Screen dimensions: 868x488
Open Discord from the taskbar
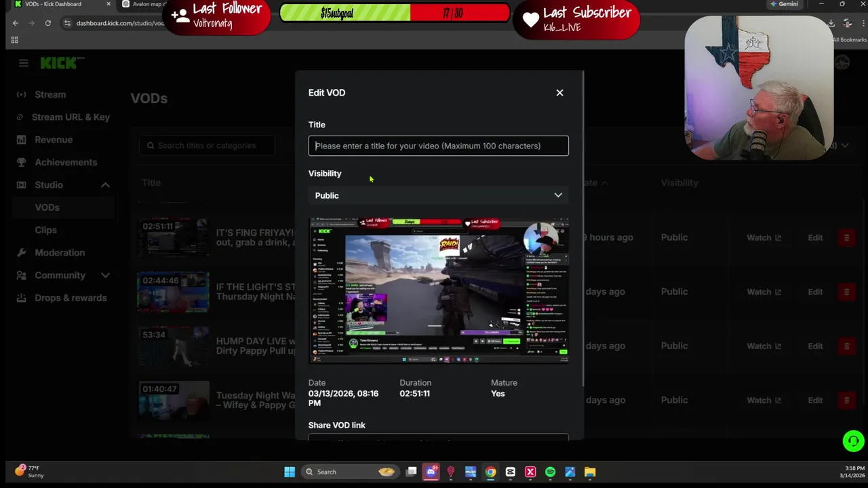click(431, 472)
